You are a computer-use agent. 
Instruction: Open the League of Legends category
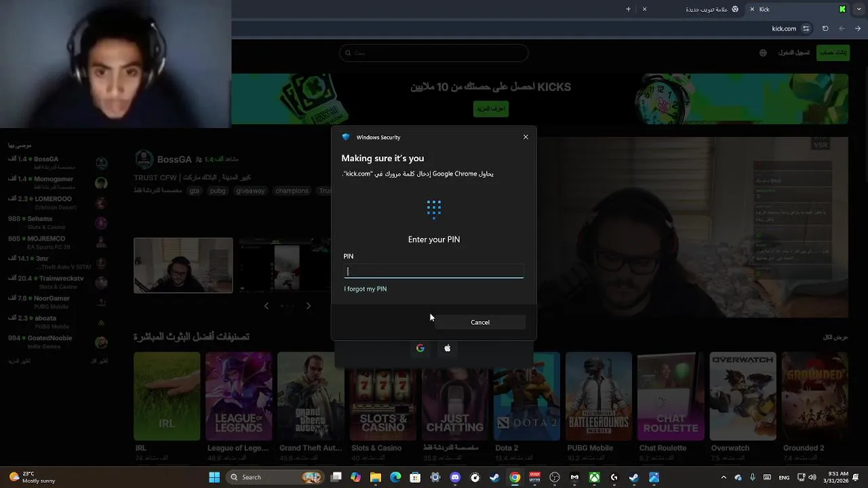pos(239,396)
